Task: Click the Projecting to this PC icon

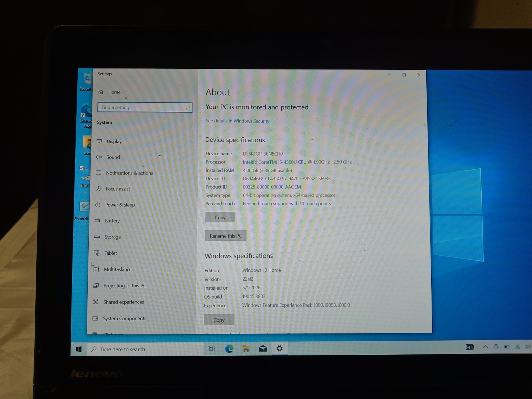Action: coord(96,285)
